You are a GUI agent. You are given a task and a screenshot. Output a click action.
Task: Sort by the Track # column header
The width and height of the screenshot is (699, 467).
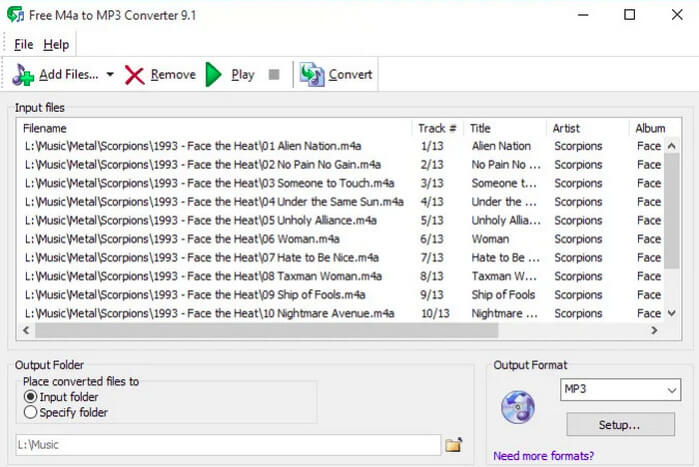pos(438,128)
